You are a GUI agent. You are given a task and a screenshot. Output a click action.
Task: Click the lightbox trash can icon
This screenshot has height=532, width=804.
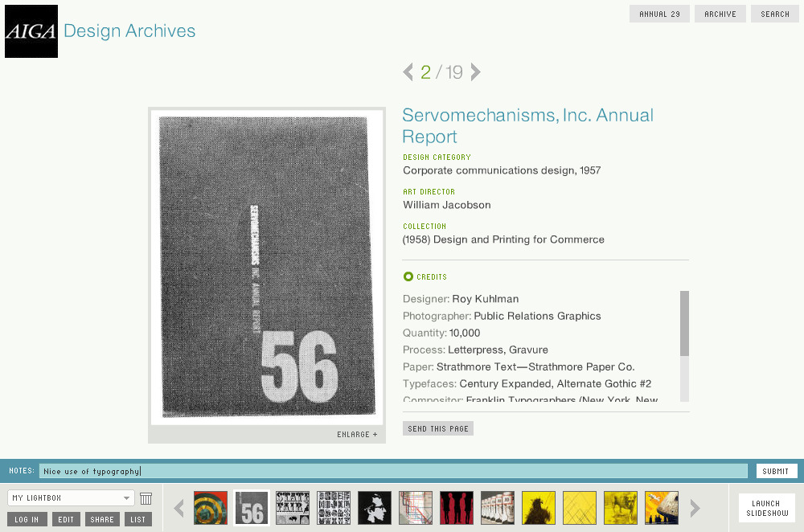pyautogui.click(x=146, y=498)
